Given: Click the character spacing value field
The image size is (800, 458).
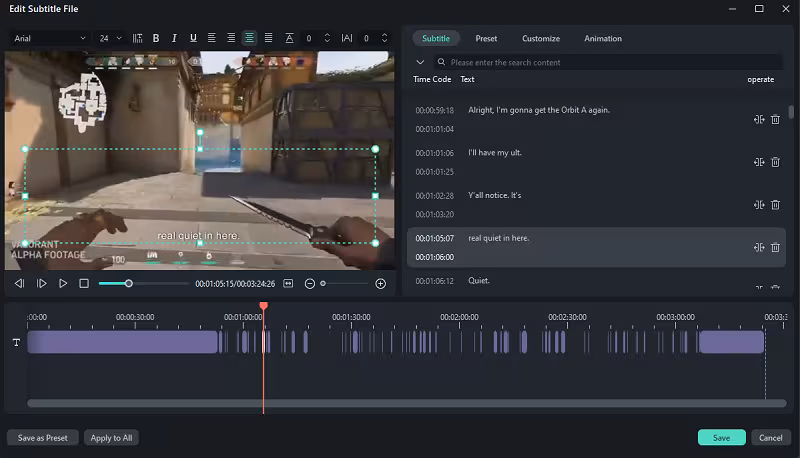Looking at the screenshot, I should pyautogui.click(x=367, y=38).
